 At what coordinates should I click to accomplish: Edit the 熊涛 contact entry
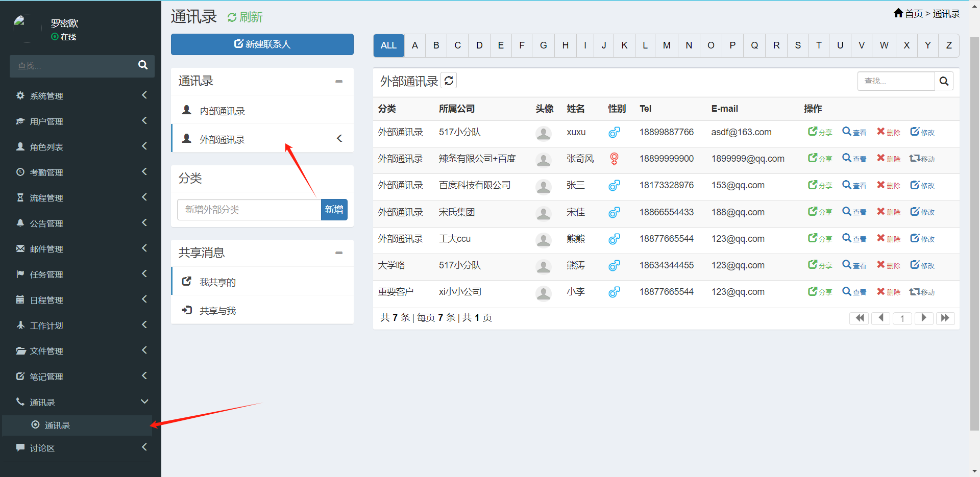pyautogui.click(x=922, y=265)
